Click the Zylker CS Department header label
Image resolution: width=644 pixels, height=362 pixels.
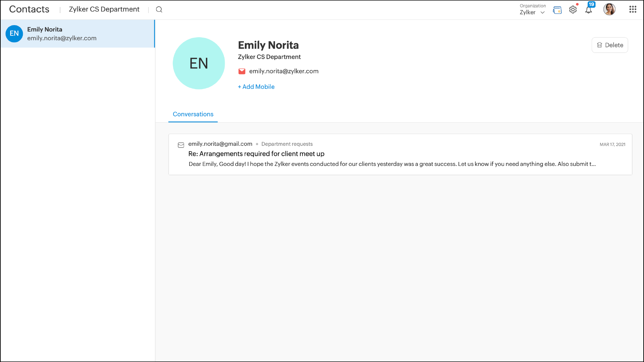coord(104,9)
